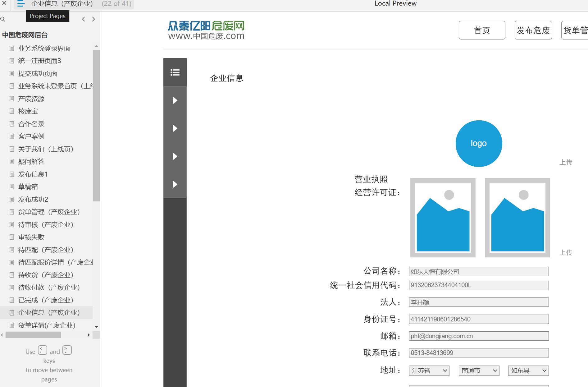Viewport: 588px width, 387px height.
Task: Click the first license image placeholder
Action: click(x=443, y=218)
